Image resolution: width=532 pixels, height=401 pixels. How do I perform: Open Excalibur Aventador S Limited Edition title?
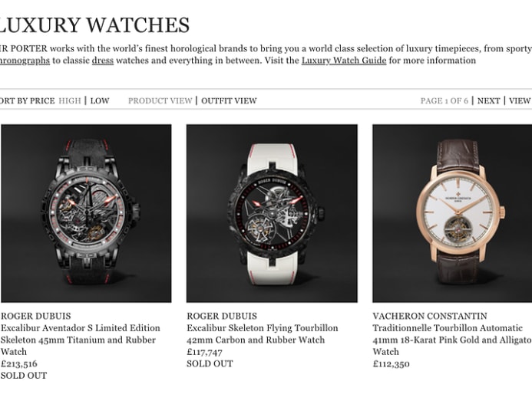81,340
